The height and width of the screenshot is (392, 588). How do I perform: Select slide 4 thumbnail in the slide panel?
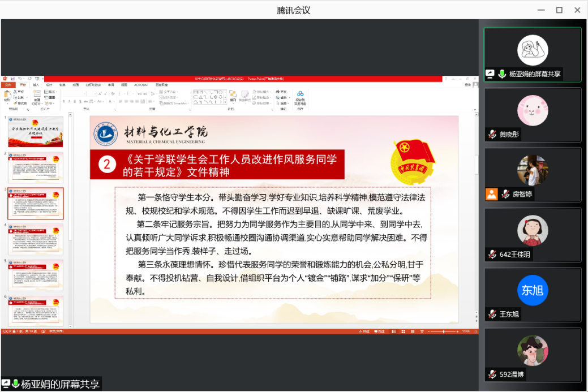(35, 239)
